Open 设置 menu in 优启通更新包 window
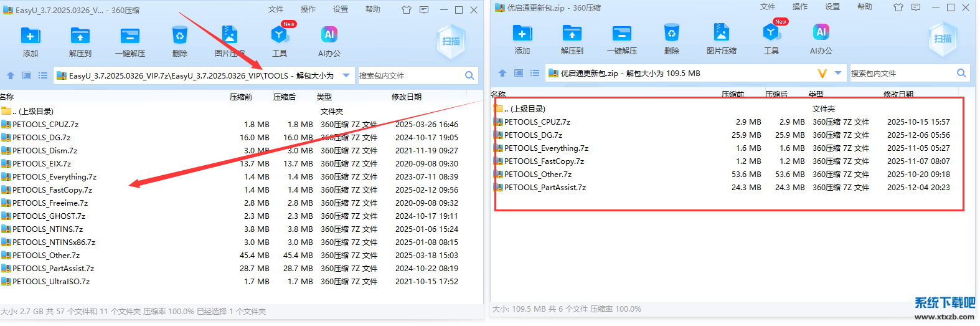Image resolution: width=980 pixels, height=326 pixels. click(832, 7)
